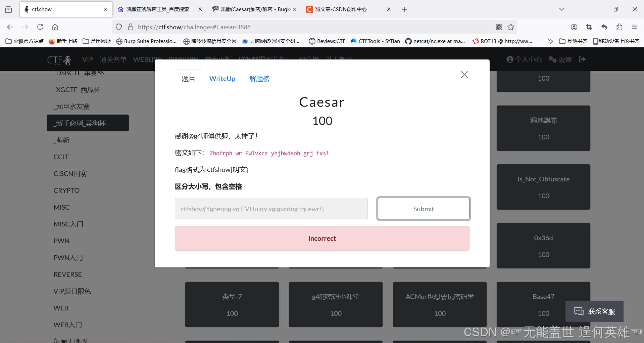This screenshot has height=343, width=644.
Task: Open a new browser tab
Action: click(x=404, y=9)
